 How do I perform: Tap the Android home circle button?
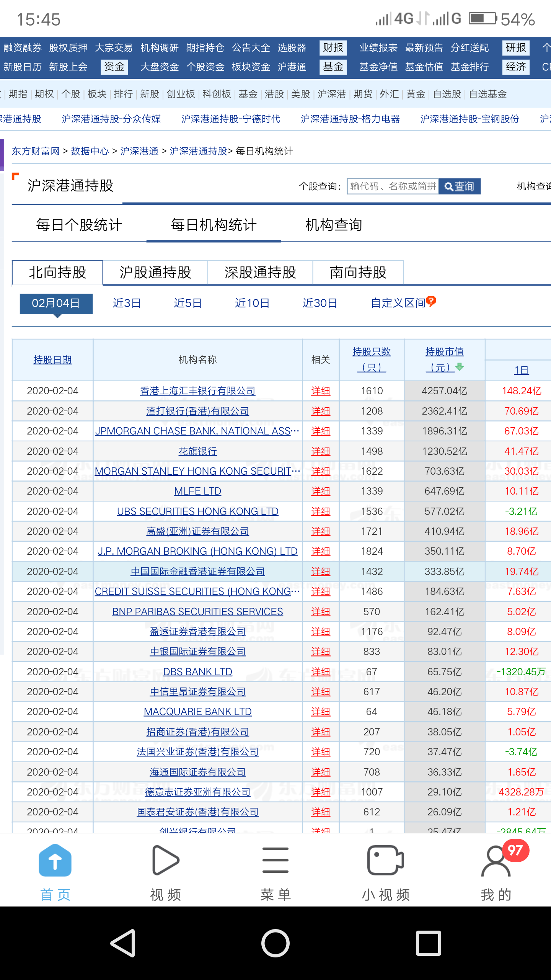(x=275, y=943)
